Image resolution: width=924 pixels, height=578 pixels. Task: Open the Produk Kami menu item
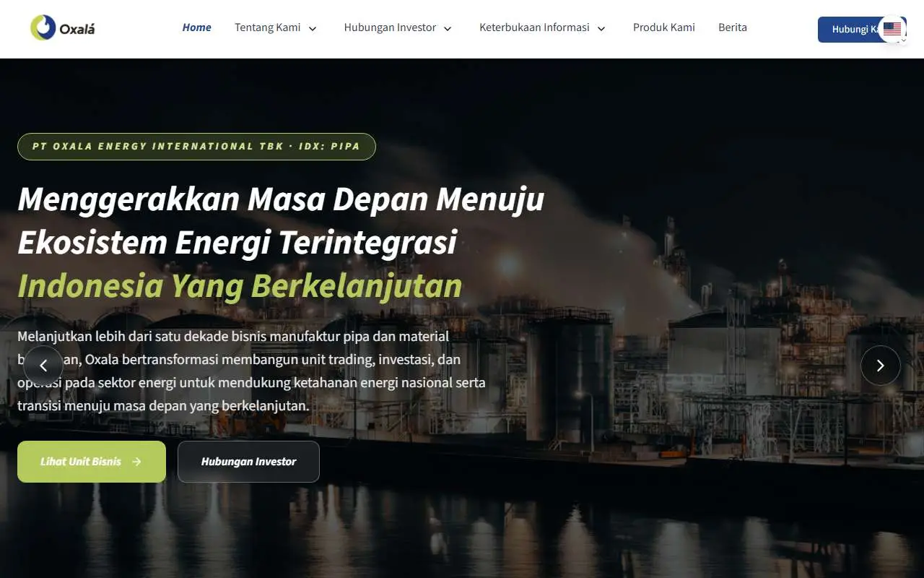[664, 27]
